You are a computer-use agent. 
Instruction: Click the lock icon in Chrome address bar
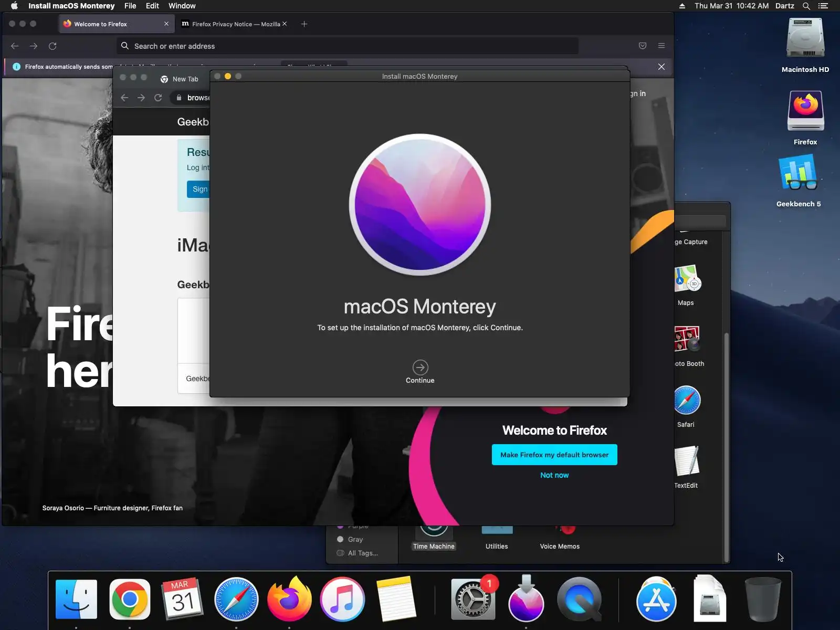pos(179,98)
